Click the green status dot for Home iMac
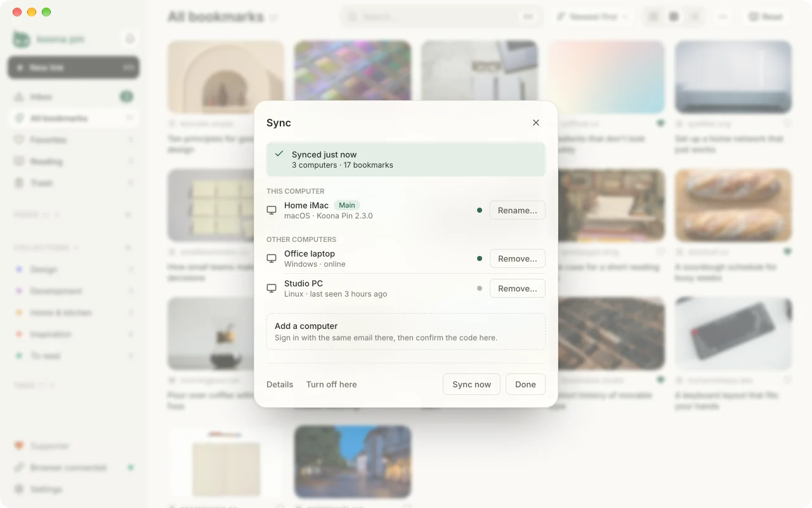The height and width of the screenshot is (508, 812). point(480,210)
